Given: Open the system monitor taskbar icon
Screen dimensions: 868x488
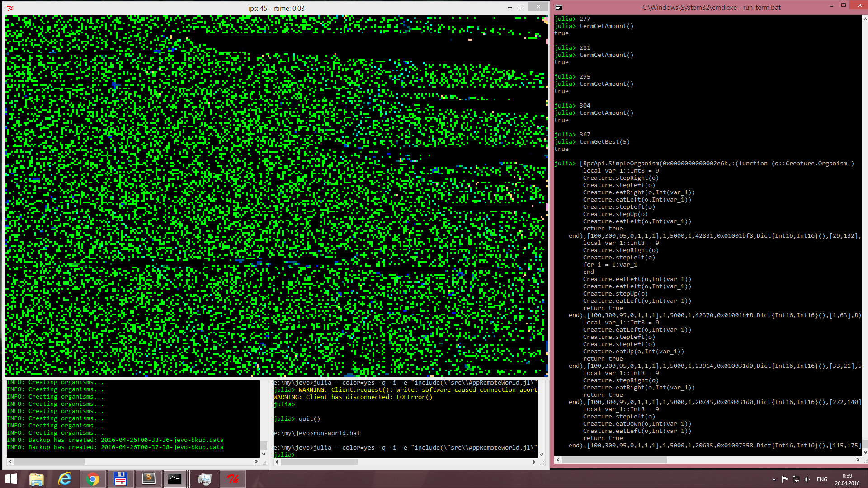Looking at the screenshot, I should (x=204, y=479).
